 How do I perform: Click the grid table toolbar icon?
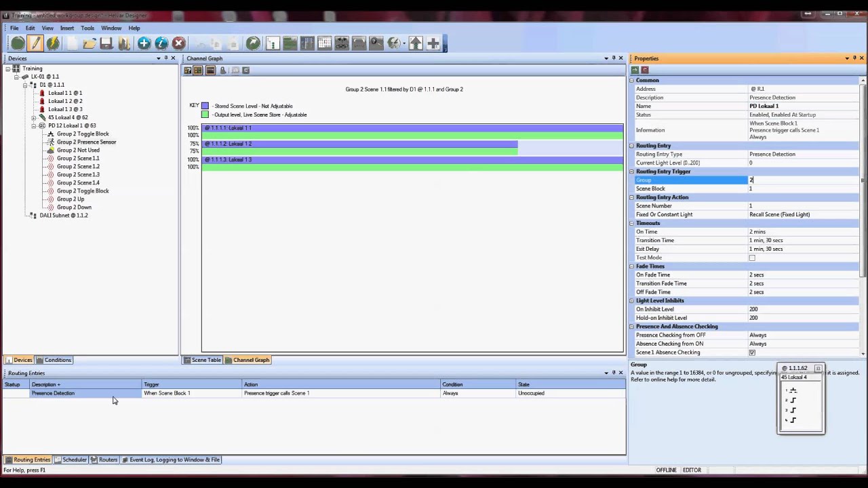pyautogui.click(x=324, y=43)
